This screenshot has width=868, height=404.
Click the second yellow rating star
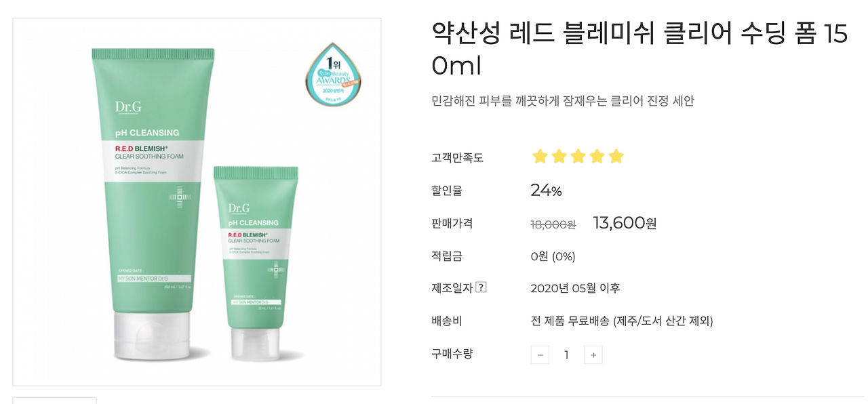(x=559, y=157)
